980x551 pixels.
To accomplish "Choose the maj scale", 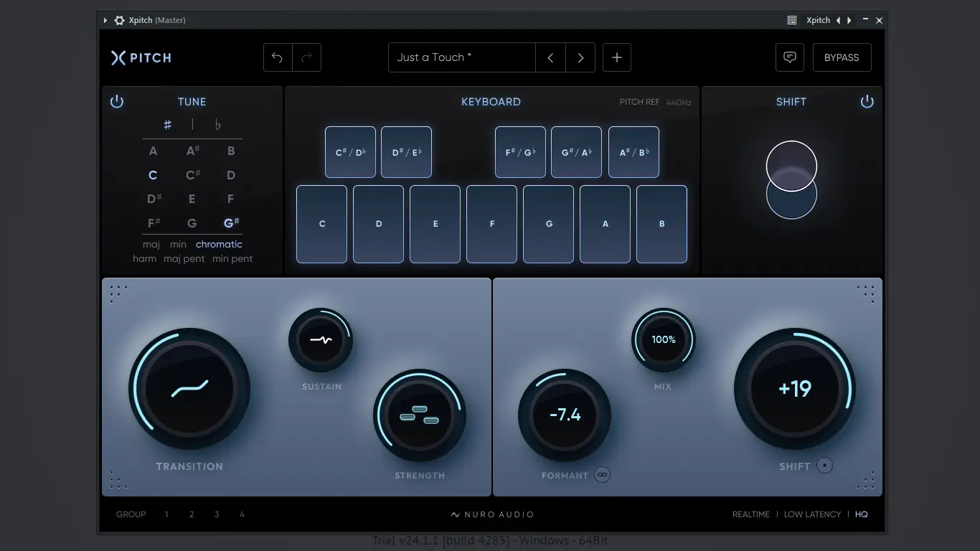I will point(151,245).
